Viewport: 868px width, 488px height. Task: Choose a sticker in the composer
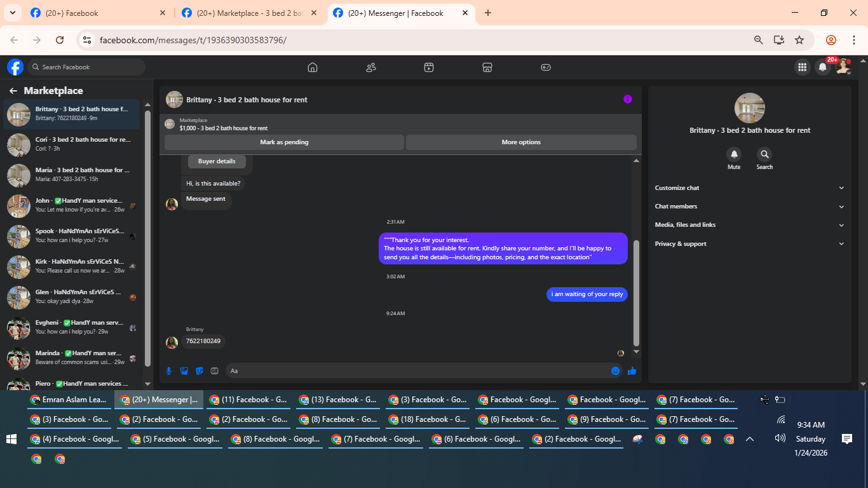(200, 370)
